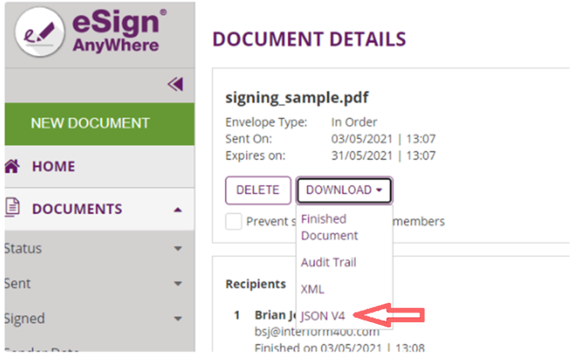Click the Documents page icon

[x=12, y=208]
